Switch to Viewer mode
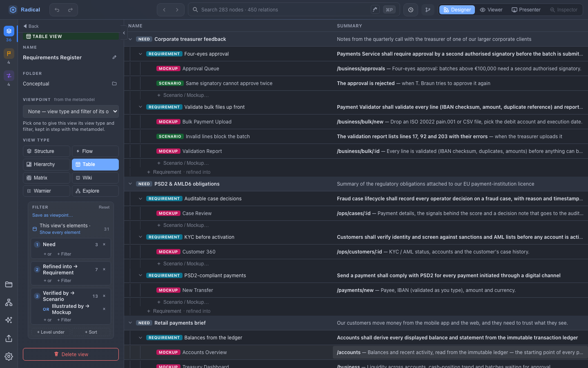 coord(491,10)
